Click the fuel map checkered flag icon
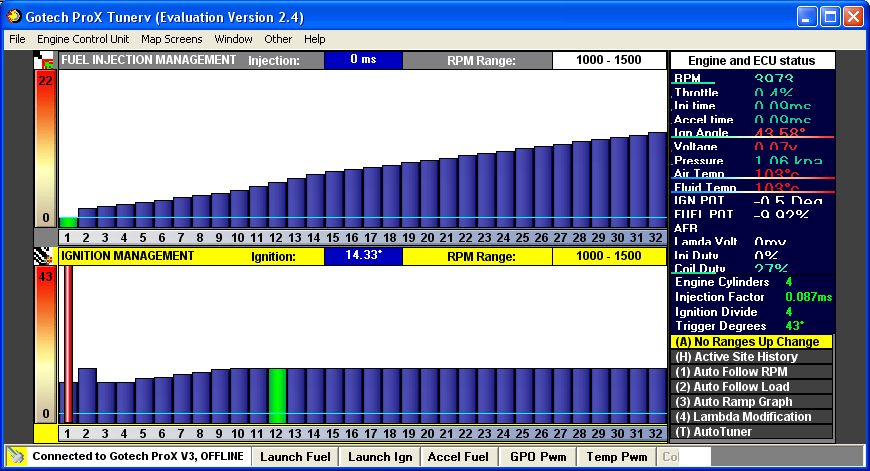 (x=45, y=61)
